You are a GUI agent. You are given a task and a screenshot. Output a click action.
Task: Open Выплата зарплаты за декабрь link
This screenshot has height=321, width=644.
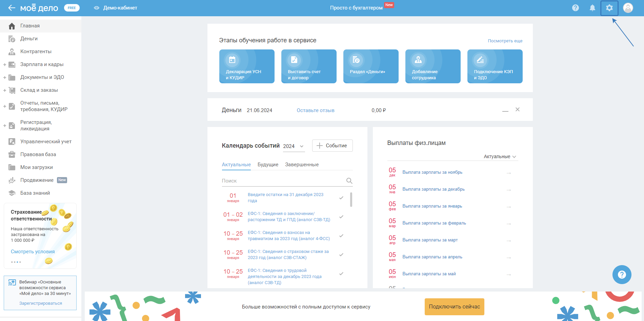click(x=434, y=189)
